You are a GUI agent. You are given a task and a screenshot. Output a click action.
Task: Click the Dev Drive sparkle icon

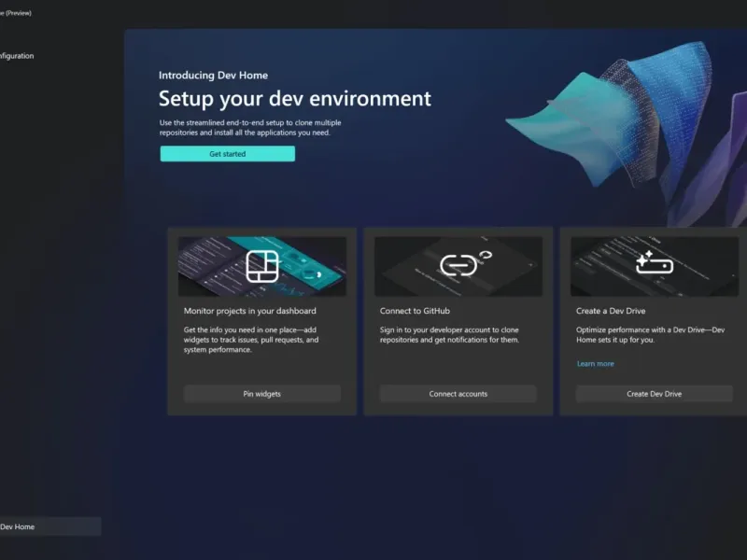coord(655,263)
